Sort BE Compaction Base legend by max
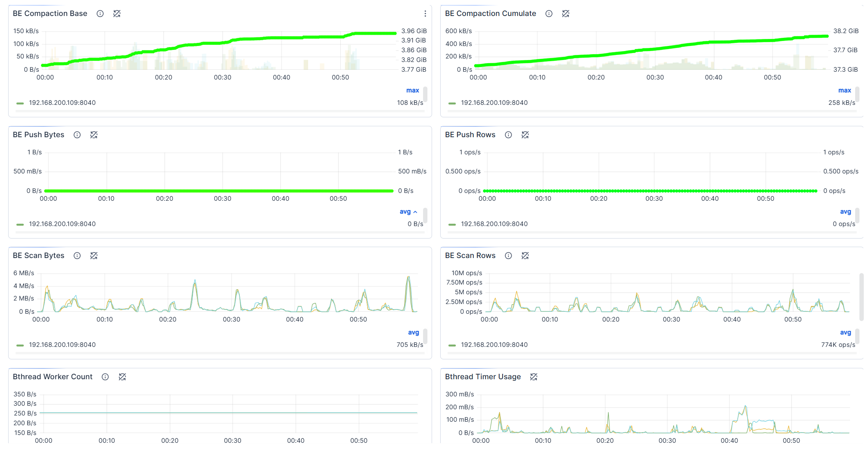This screenshot has height=449, width=868. 413,90
